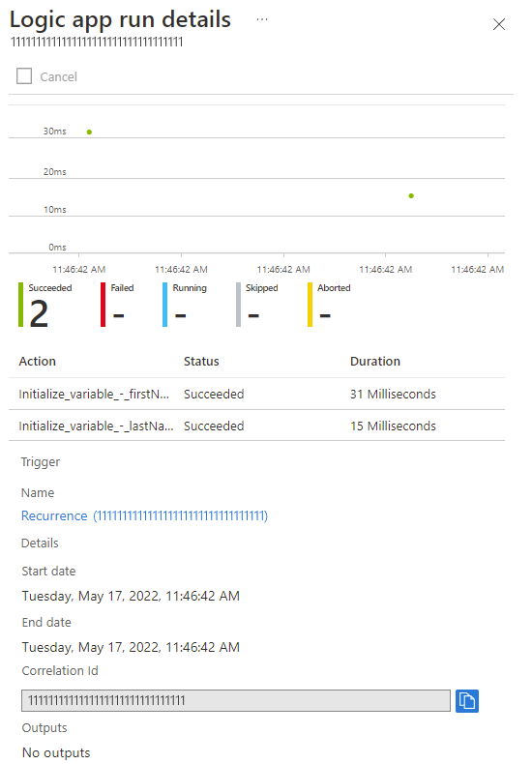Click the No outputs text
Screen dimensions: 532x764
56,752
